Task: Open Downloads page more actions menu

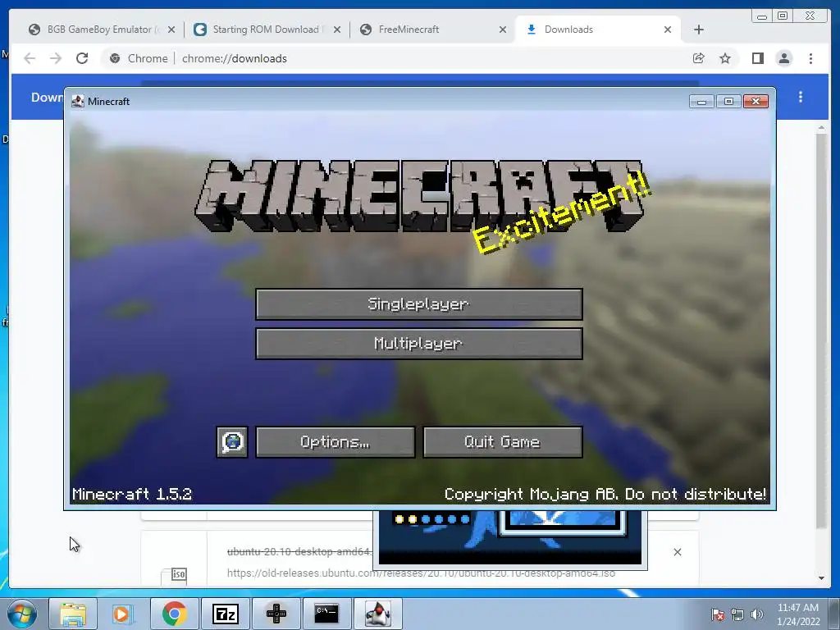Action: click(x=801, y=97)
